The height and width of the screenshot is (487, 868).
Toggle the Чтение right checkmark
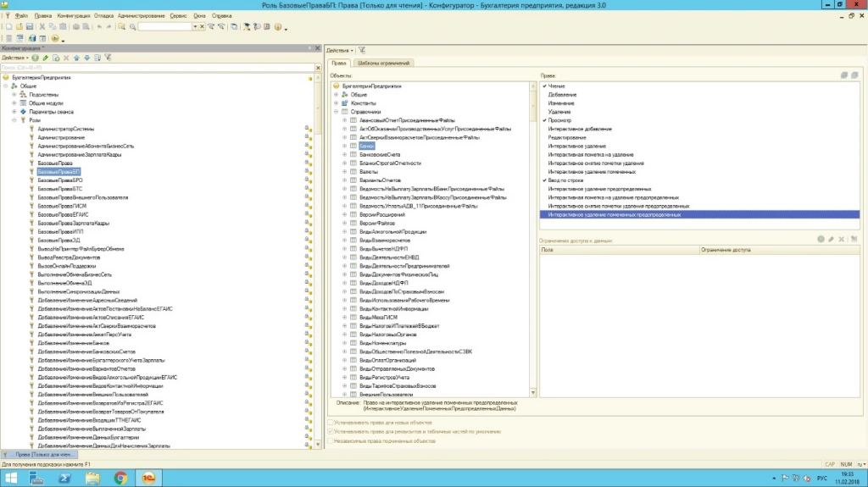coord(544,86)
